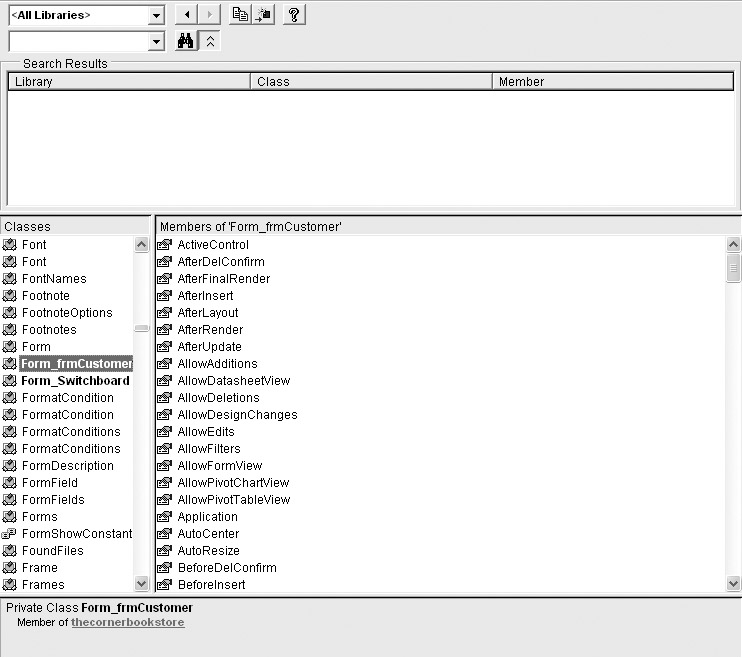Image resolution: width=742 pixels, height=658 pixels.
Task: Click the icon beside the FormShowConstant class
Action: tap(10, 534)
